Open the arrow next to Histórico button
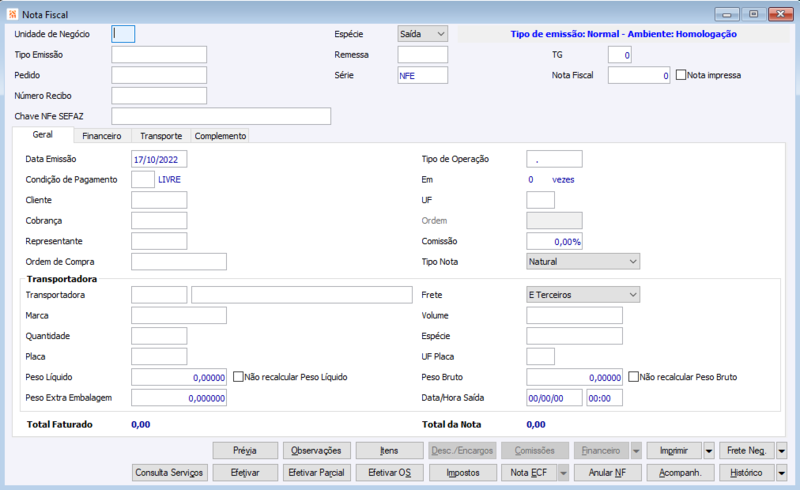This screenshot has width=800, height=490. click(781, 473)
